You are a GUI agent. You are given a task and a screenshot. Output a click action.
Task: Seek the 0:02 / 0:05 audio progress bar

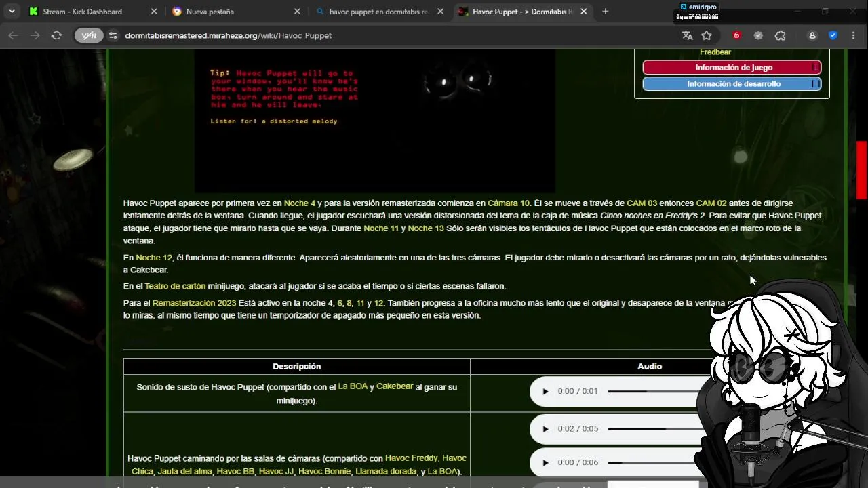(x=654, y=429)
